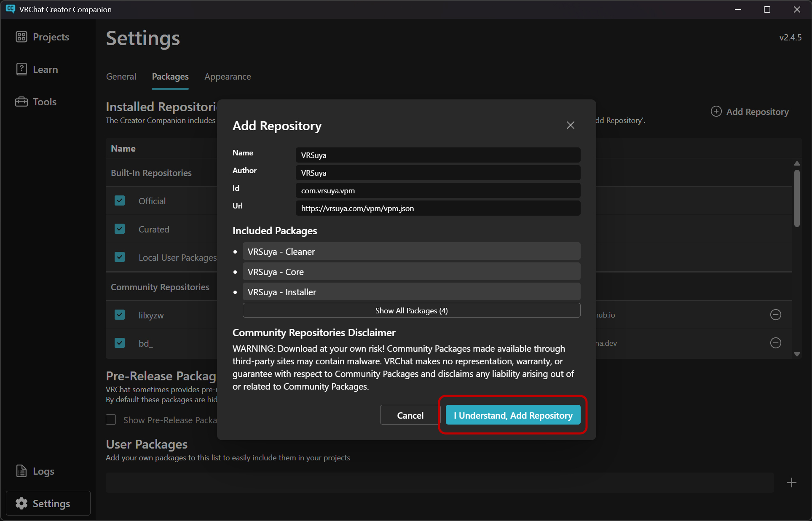The image size is (812, 521).
Task: Click the scroll up arrow of repositories list
Action: pos(796,163)
